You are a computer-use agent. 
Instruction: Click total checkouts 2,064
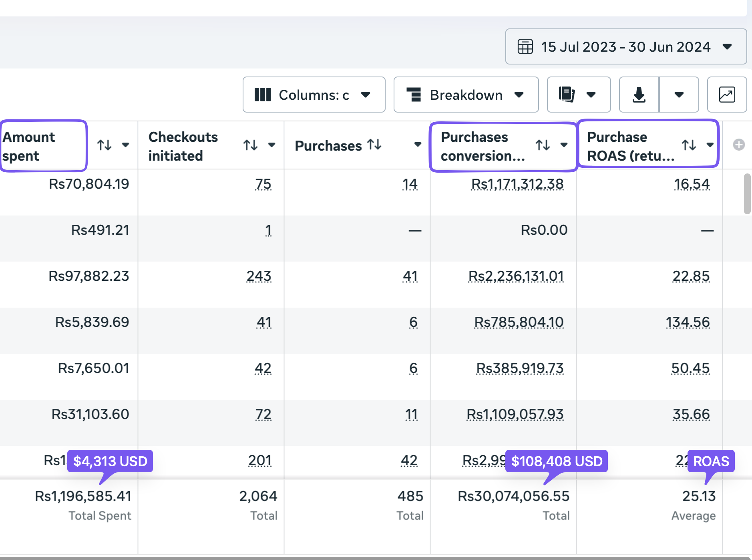point(258,496)
